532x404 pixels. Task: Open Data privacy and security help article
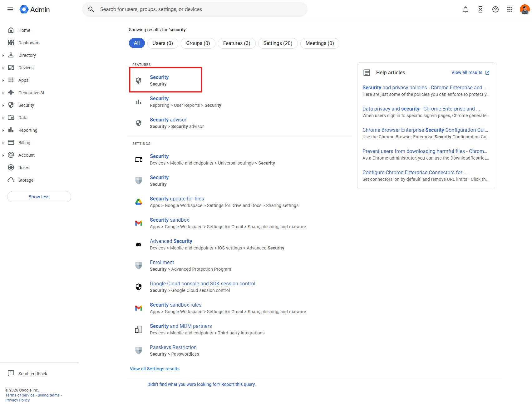pos(421,109)
